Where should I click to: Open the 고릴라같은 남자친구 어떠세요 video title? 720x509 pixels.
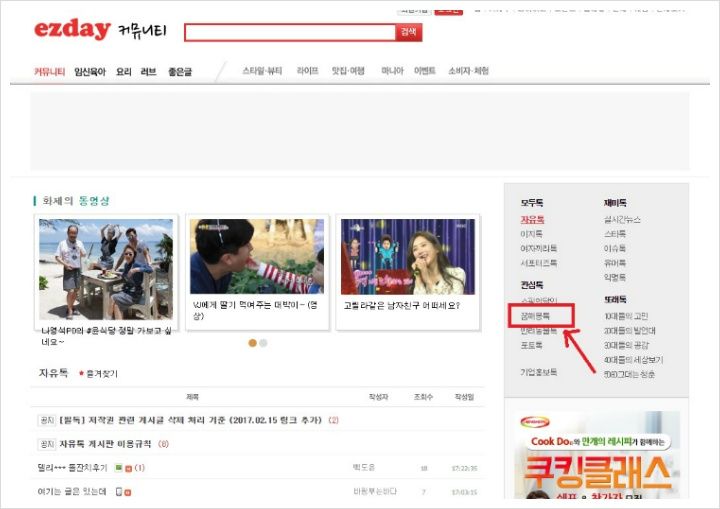point(402,305)
